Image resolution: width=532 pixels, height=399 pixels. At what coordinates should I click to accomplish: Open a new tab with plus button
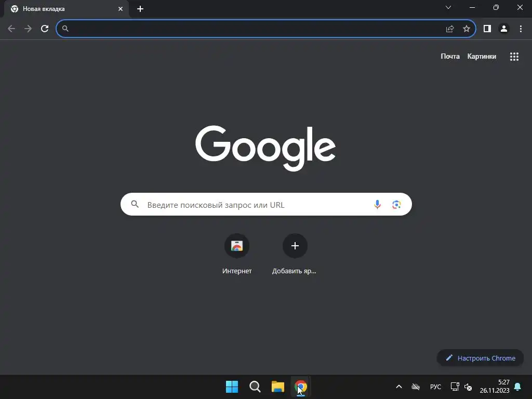click(140, 9)
